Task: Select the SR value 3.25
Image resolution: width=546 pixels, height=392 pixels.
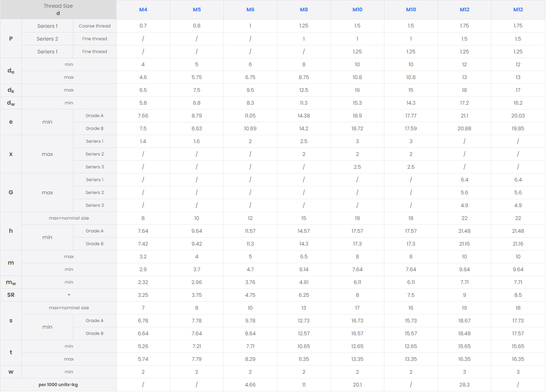Action: tap(143, 295)
